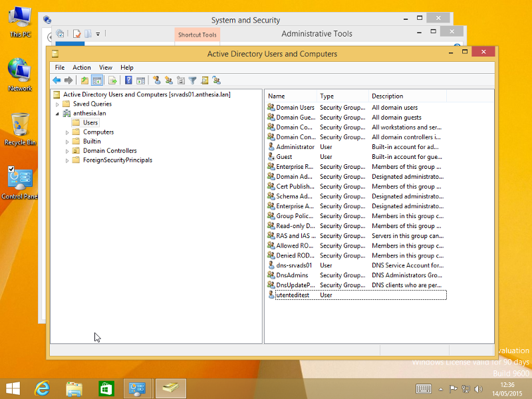Click the Schema Ad... group icon
The height and width of the screenshot is (399, 532).
pyautogui.click(x=271, y=196)
